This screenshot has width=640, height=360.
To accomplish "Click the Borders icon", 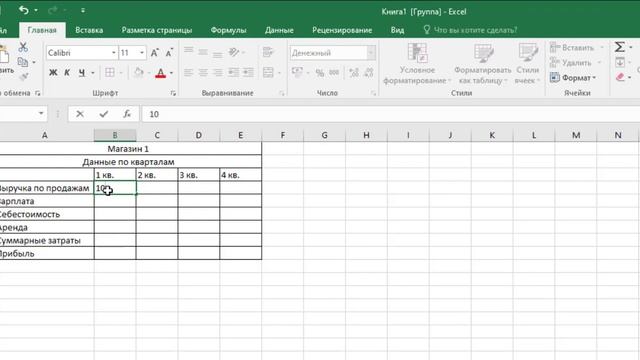I will (x=110, y=73).
